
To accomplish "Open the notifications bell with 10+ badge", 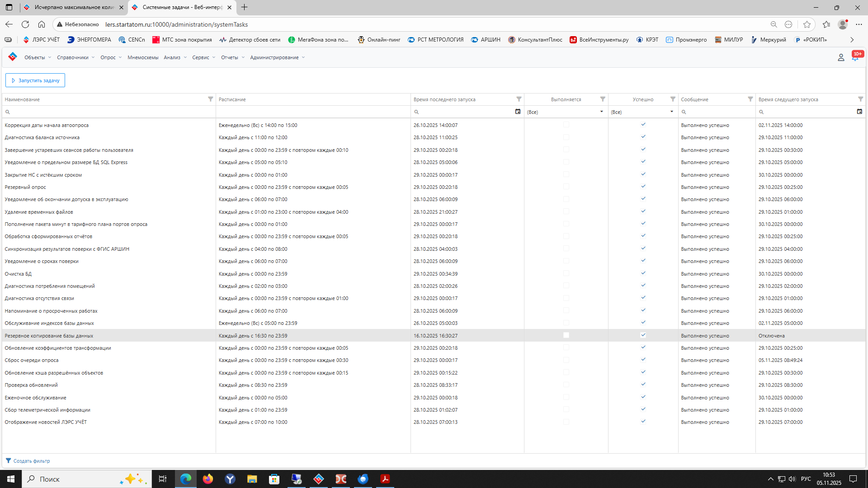I will [x=855, y=57].
